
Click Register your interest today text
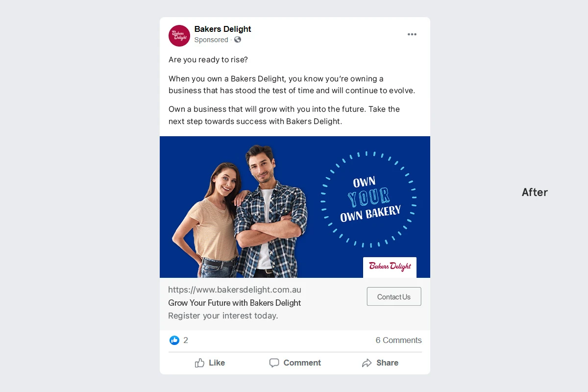tap(223, 316)
